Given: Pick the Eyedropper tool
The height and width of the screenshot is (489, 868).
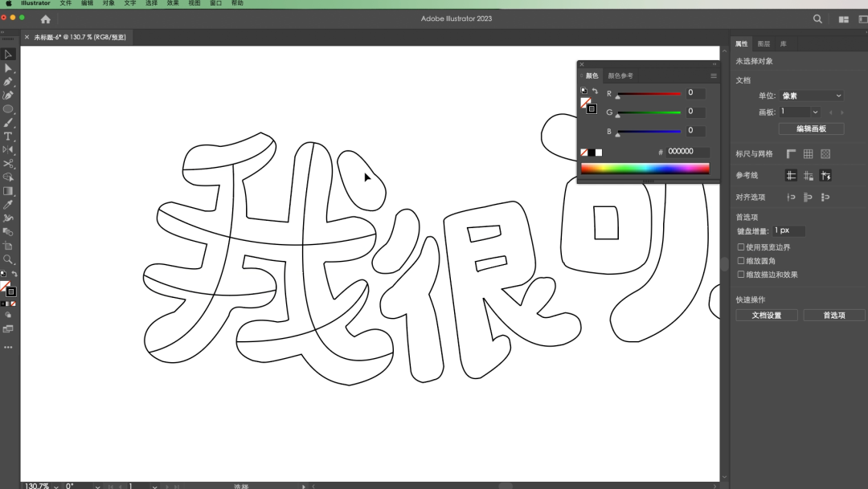Looking at the screenshot, I should click(8, 205).
